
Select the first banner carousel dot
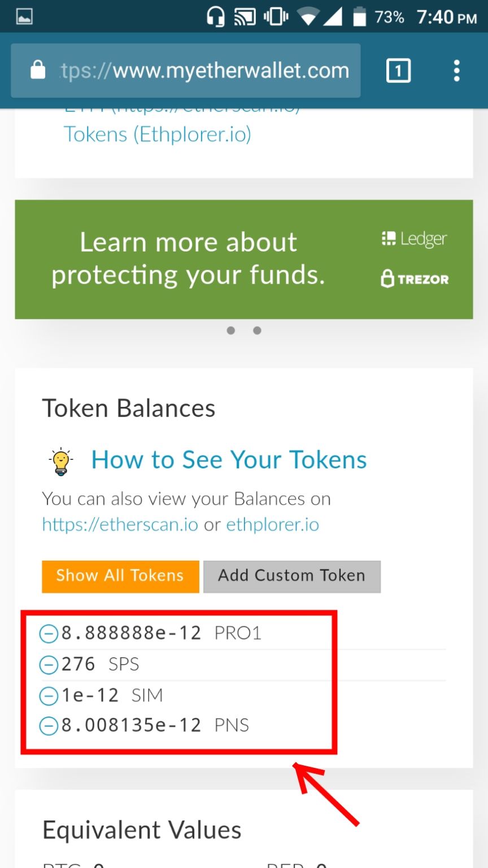point(231,331)
